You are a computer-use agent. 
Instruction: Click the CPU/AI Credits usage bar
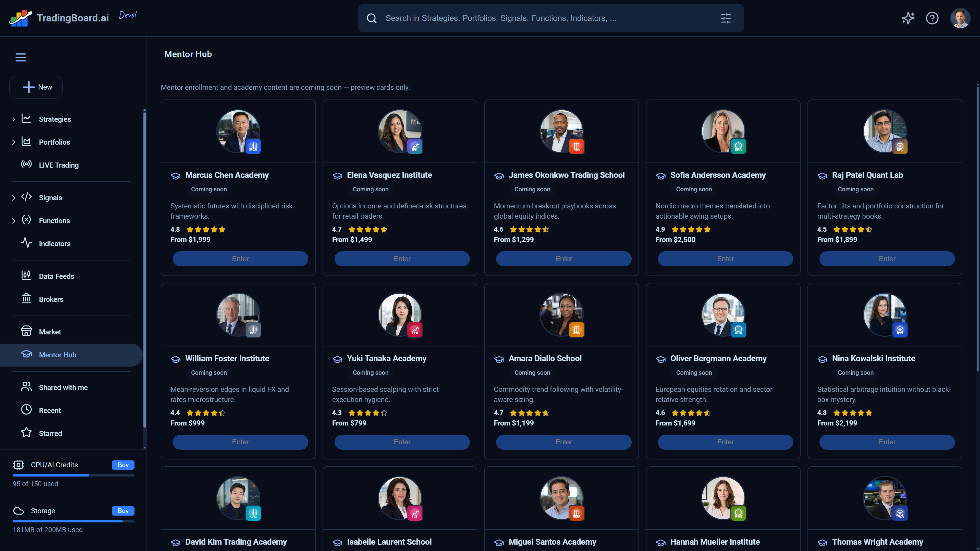[73, 475]
